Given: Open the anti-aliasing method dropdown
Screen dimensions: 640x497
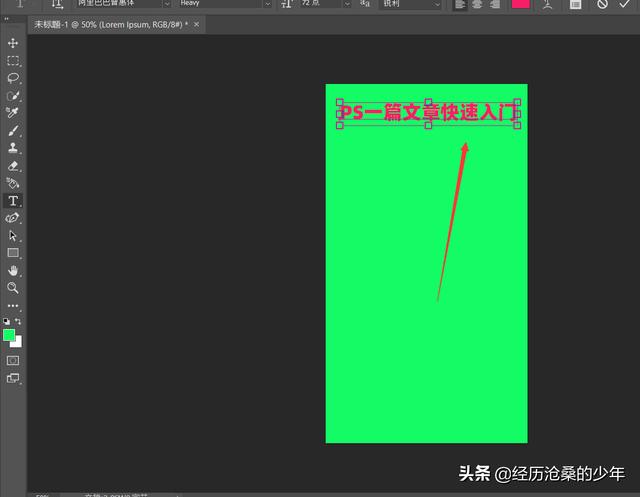Looking at the screenshot, I should pos(436,4).
